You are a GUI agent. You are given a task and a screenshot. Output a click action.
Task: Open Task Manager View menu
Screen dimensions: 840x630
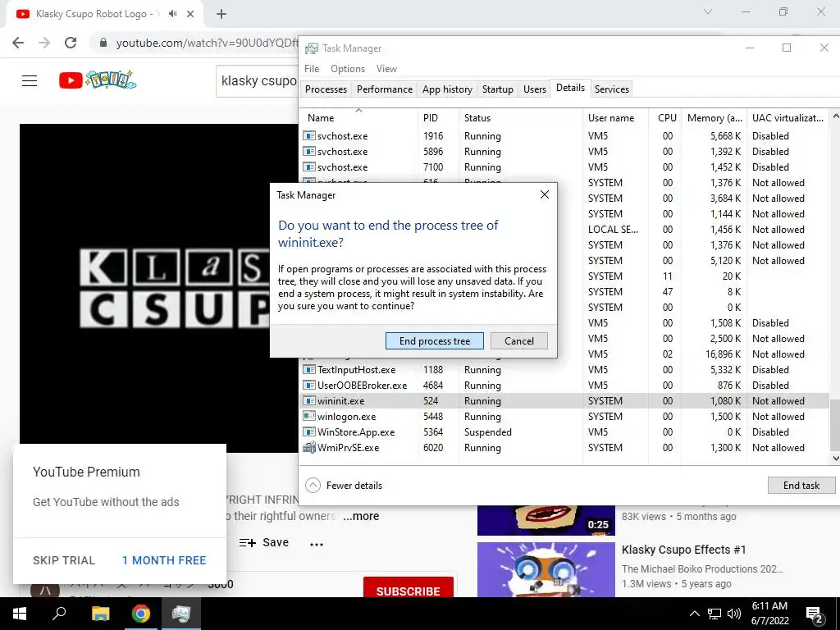(x=387, y=69)
